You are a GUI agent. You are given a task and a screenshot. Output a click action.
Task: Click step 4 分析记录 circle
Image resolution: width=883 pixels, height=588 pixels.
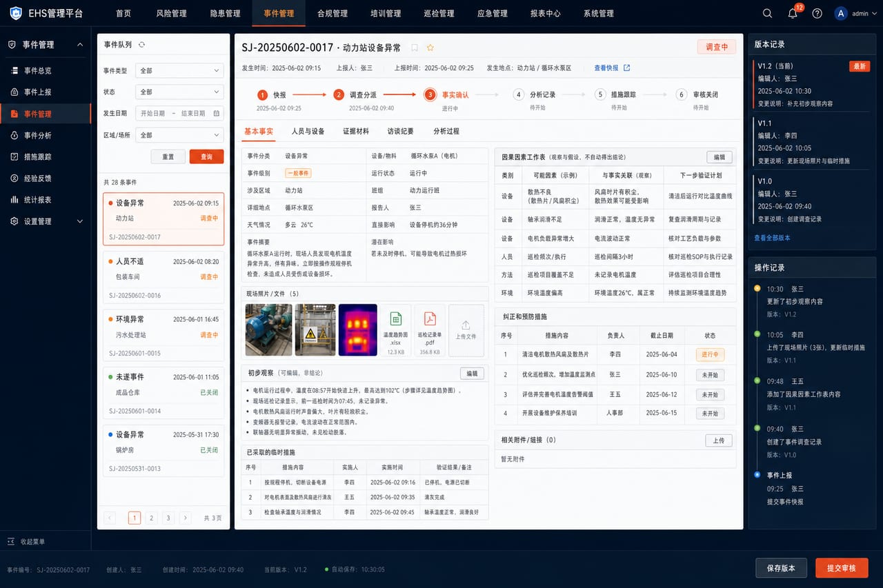tap(518, 95)
